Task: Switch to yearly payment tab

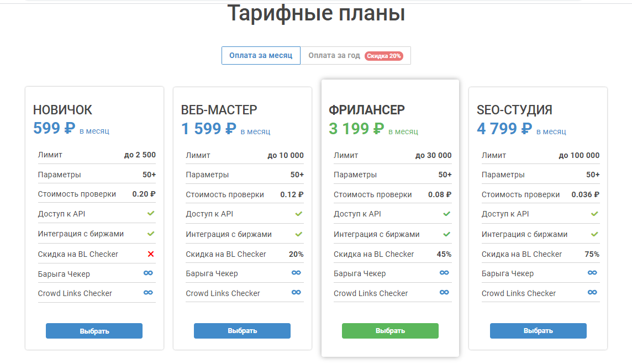Action: [334, 56]
